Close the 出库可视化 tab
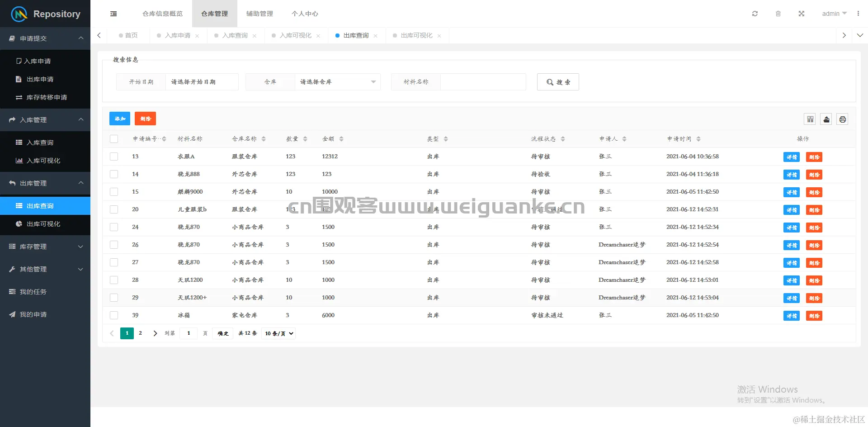Screen dimensions: 868x427 439,36
